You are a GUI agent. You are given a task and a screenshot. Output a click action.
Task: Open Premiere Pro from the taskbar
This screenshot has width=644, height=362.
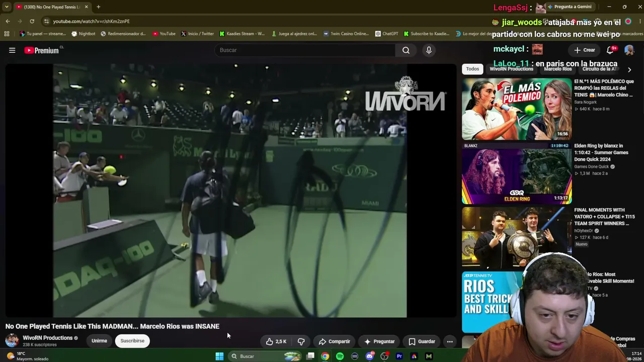[x=399, y=356]
